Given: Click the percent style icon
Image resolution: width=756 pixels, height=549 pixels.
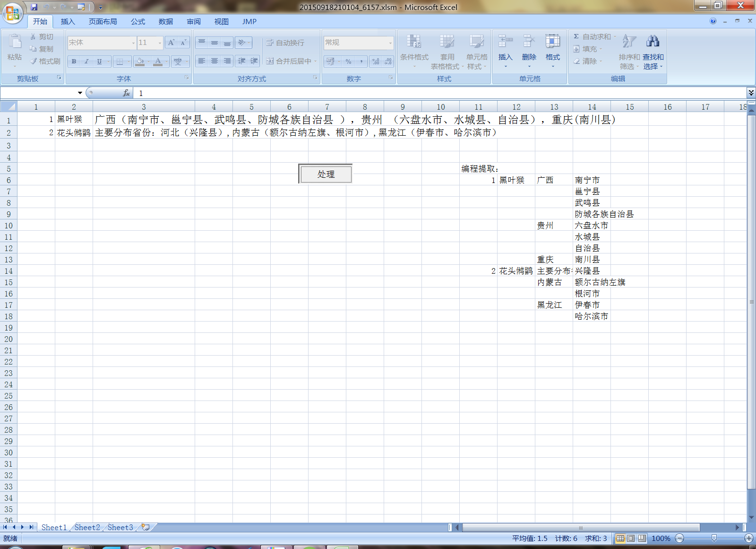Looking at the screenshot, I should point(348,61).
